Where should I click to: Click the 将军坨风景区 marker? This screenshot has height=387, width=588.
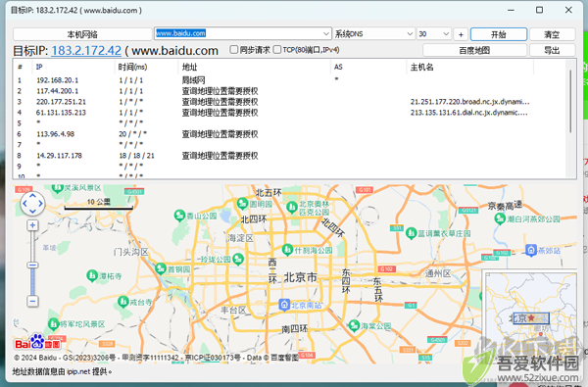click(x=53, y=323)
